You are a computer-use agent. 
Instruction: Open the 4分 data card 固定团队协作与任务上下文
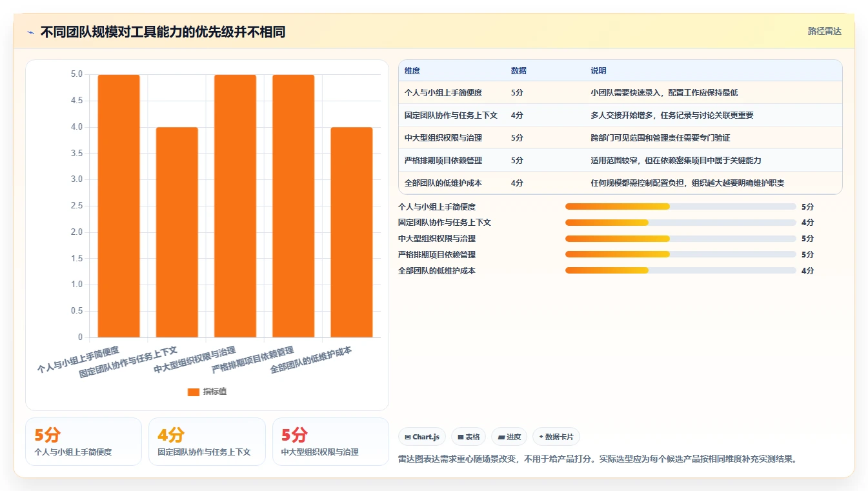coord(207,441)
